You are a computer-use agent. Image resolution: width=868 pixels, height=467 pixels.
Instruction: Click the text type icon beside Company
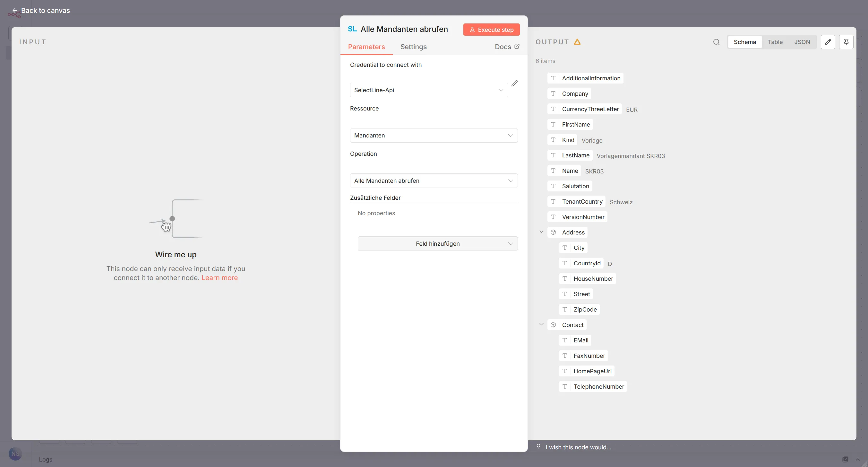553,93
